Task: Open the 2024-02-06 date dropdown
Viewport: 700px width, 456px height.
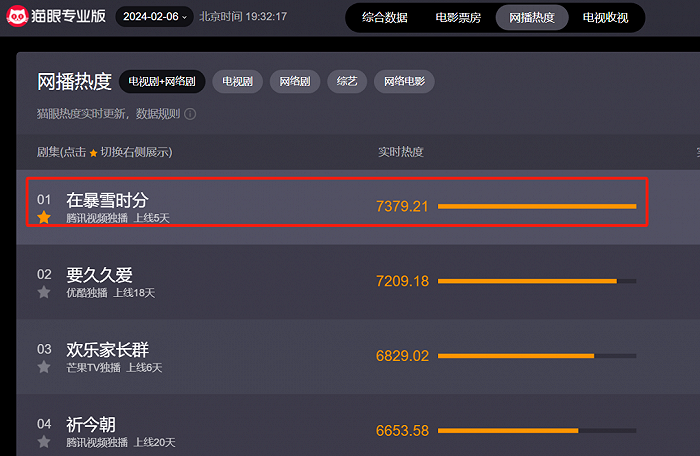Action: point(154,17)
